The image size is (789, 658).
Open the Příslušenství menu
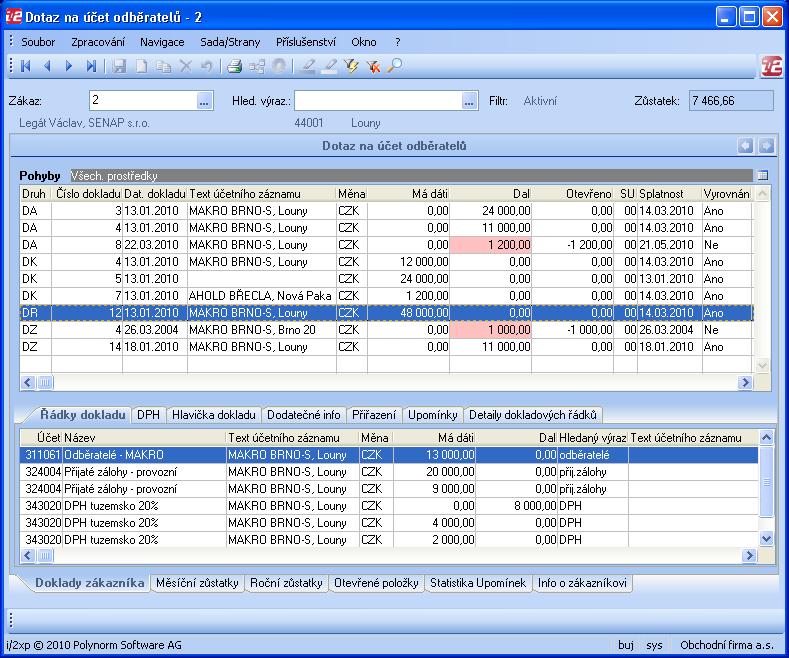pos(305,42)
